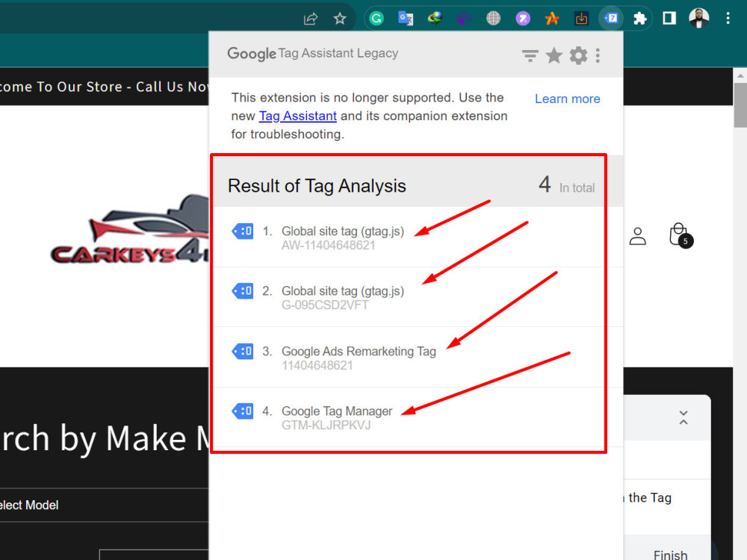Open the Chrome profile avatar
The image size is (747, 560).
pyautogui.click(x=699, y=19)
